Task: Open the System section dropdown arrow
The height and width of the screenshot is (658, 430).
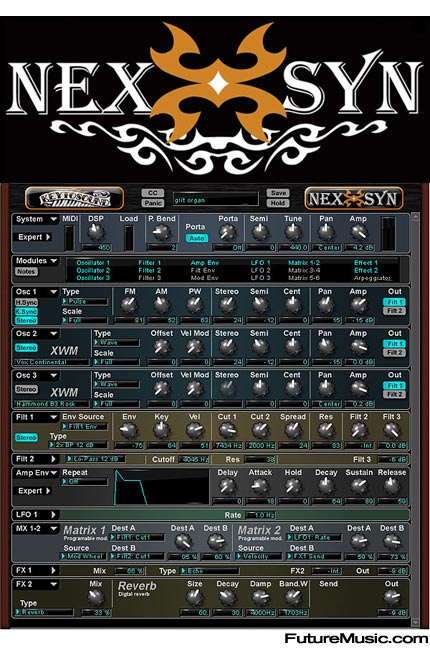Action: [x=54, y=219]
